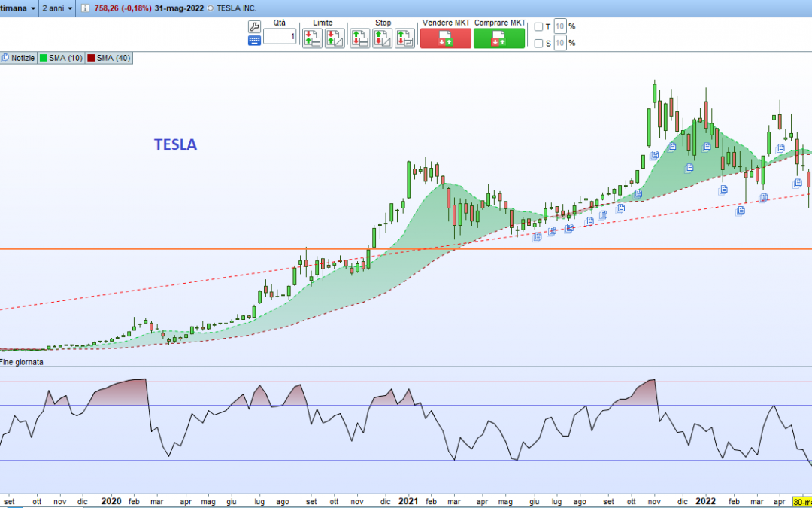Enable the S percentage checkbox

coord(538,44)
